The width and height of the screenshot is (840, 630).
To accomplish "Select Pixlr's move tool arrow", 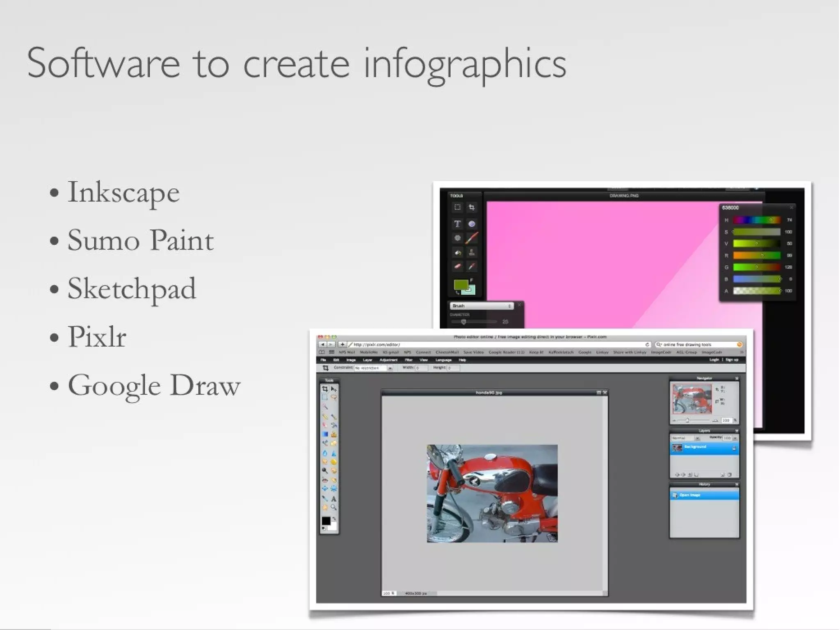I will coord(334,389).
